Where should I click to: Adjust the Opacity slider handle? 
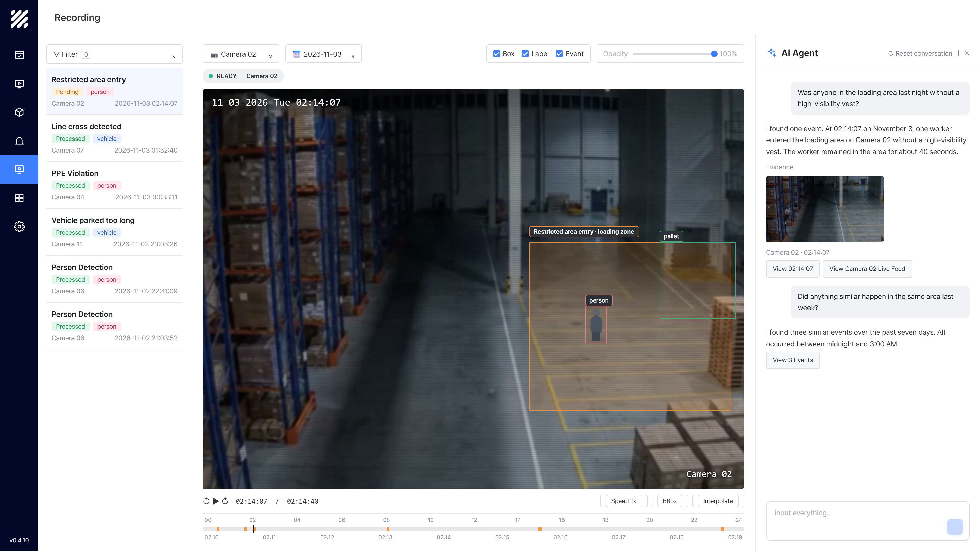714,54
